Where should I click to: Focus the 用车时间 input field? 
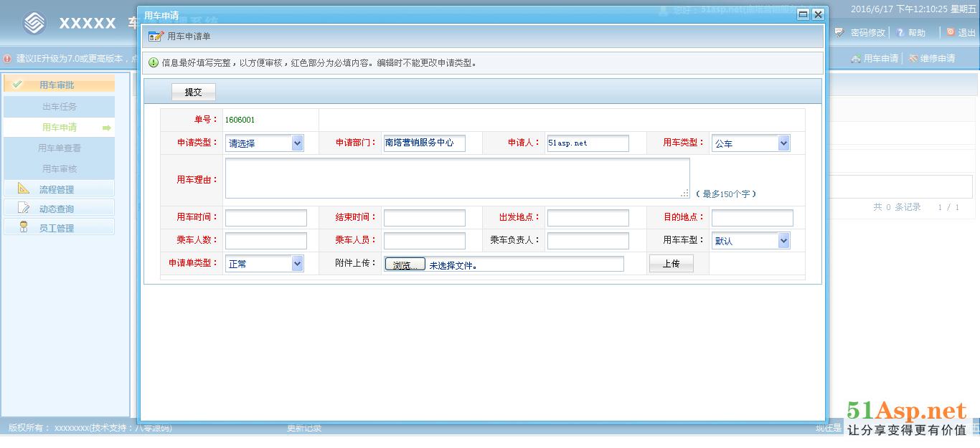(x=265, y=218)
